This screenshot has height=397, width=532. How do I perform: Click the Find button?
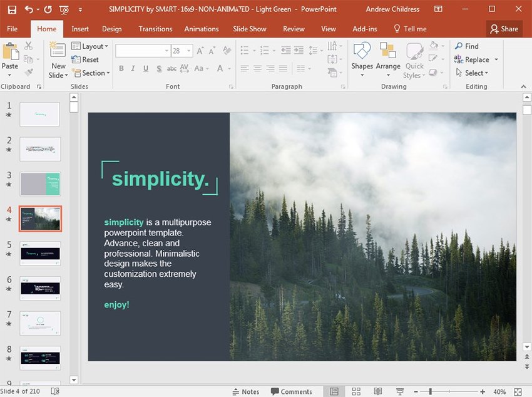(x=467, y=46)
